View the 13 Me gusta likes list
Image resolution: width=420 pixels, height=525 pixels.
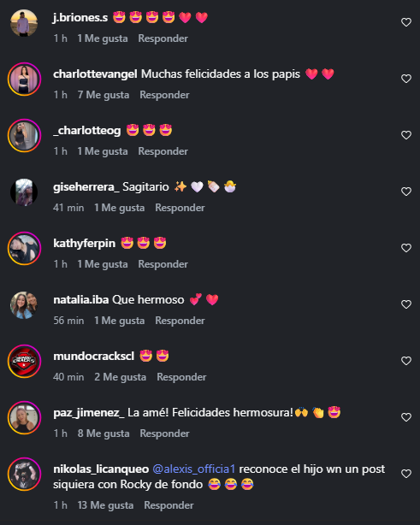point(105,505)
